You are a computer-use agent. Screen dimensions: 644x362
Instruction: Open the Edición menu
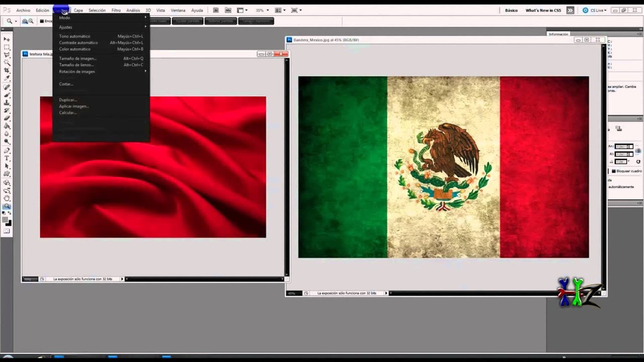pos(42,10)
